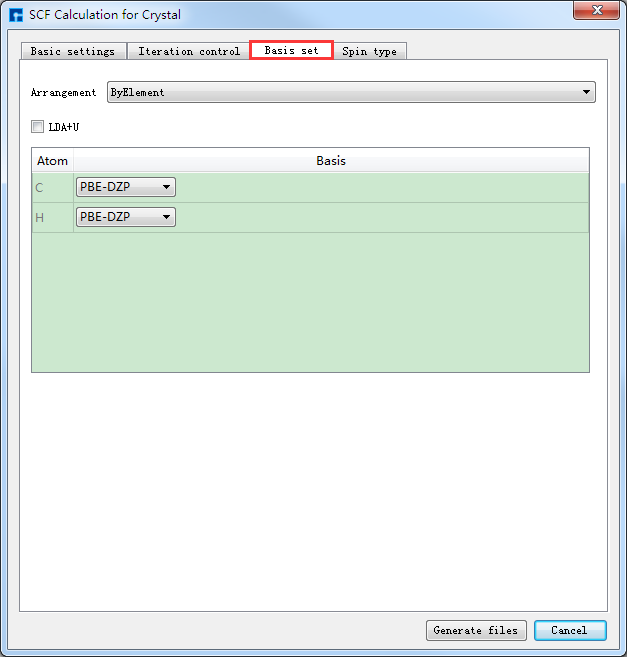Select the Basis set tab
The height and width of the screenshot is (657, 627).
click(291, 50)
